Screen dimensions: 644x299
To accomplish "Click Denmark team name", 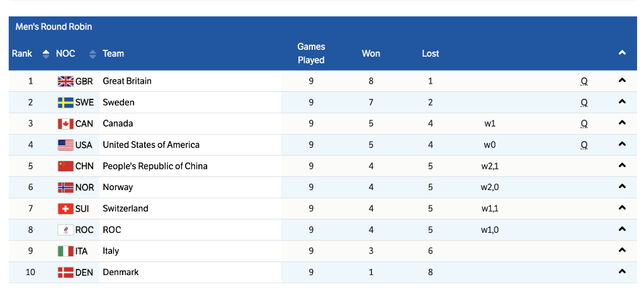I will click(121, 272).
